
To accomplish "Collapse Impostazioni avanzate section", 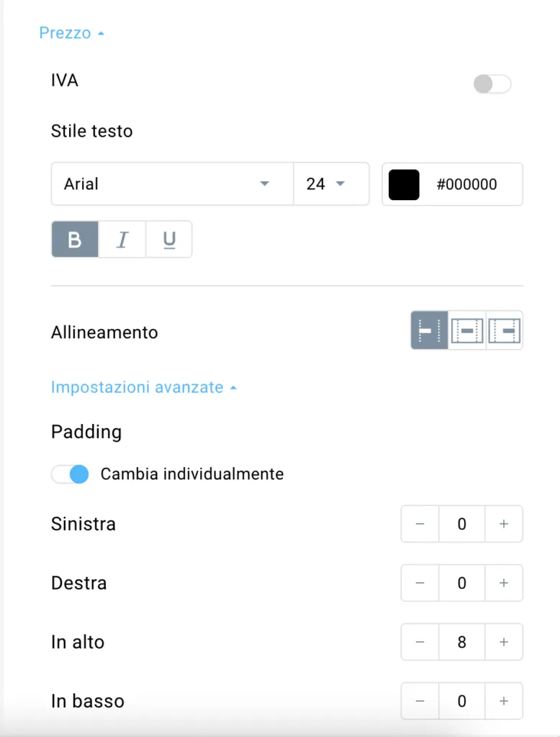I will tap(143, 387).
